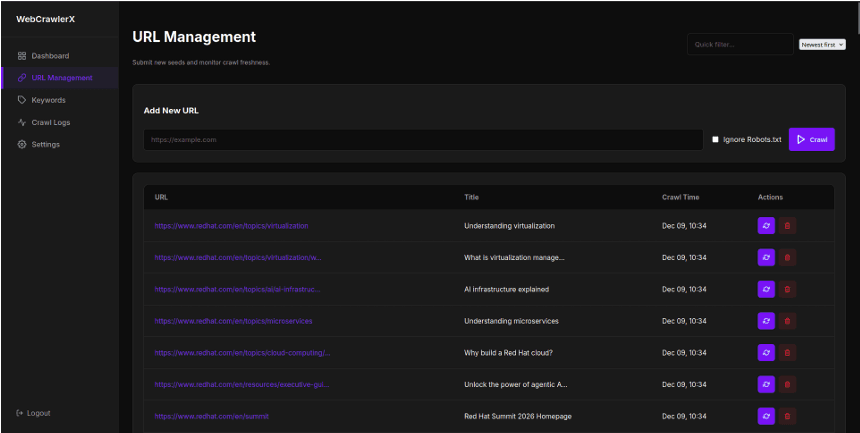Click the delete trash icon for Understanding microservices
860x433 pixels.
click(x=788, y=321)
